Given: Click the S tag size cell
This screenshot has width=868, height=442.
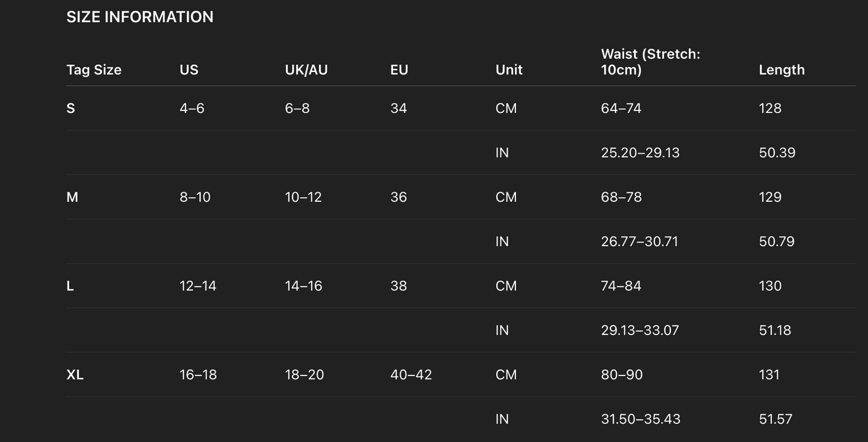Looking at the screenshot, I should (x=71, y=108).
